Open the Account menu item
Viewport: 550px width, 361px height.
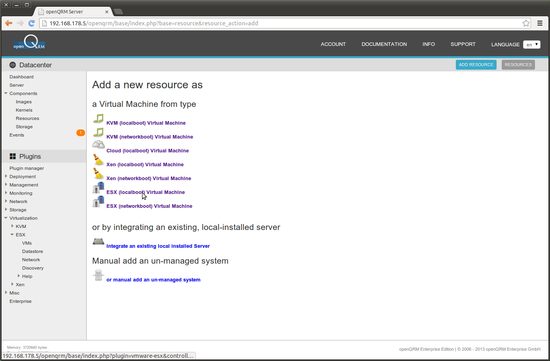333,44
